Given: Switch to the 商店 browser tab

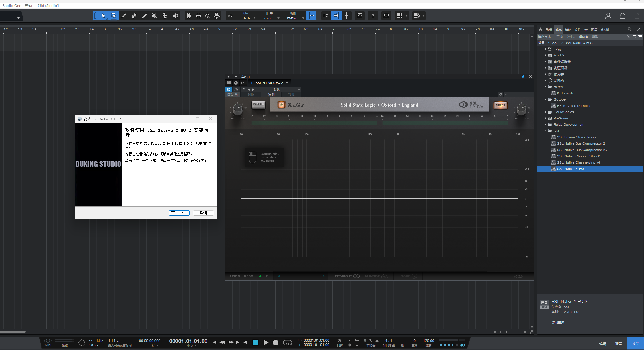Looking at the screenshot, I should point(594,30).
